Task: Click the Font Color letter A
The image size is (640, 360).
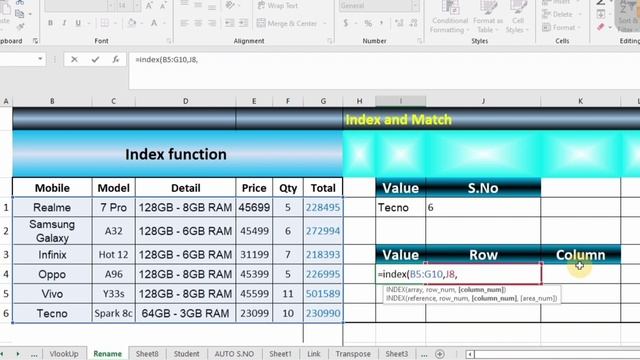Action: tap(154, 23)
